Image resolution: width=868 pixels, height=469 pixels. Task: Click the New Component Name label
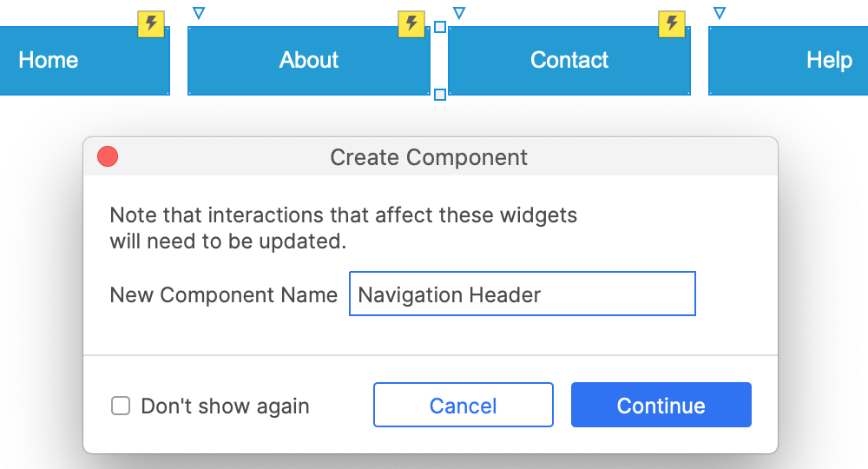pyautogui.click(x=223, y=294)
